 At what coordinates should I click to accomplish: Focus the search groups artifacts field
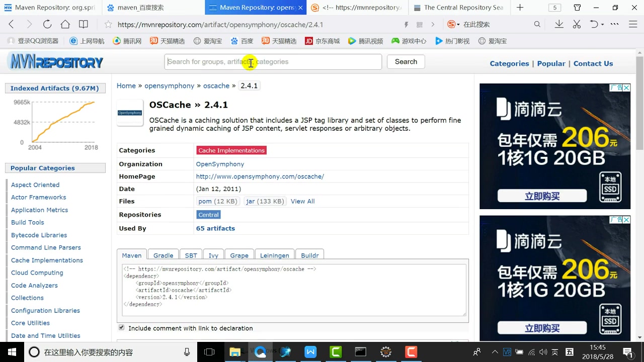pyautogui.click(x=273, y=62)
